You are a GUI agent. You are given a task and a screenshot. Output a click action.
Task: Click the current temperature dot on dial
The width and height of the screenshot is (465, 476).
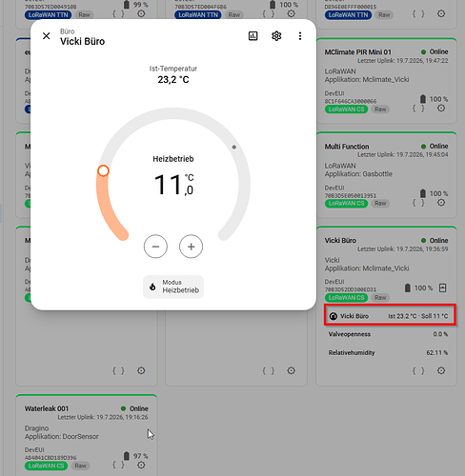234,148
